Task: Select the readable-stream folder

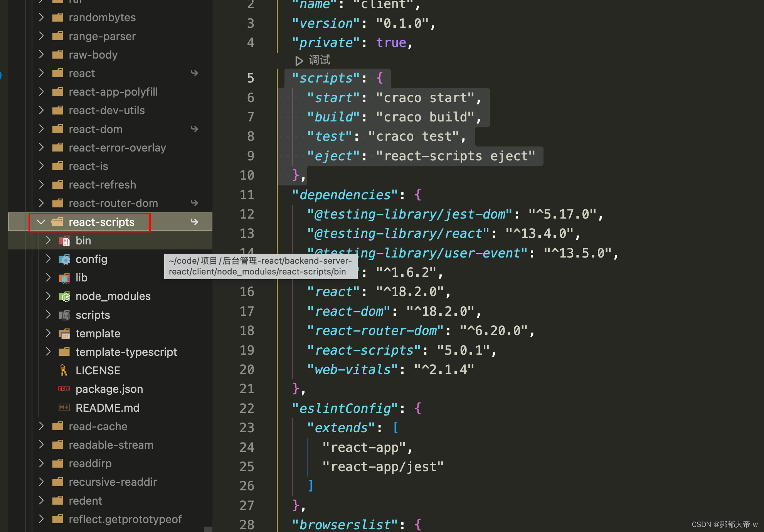Action: coord(111,445)
